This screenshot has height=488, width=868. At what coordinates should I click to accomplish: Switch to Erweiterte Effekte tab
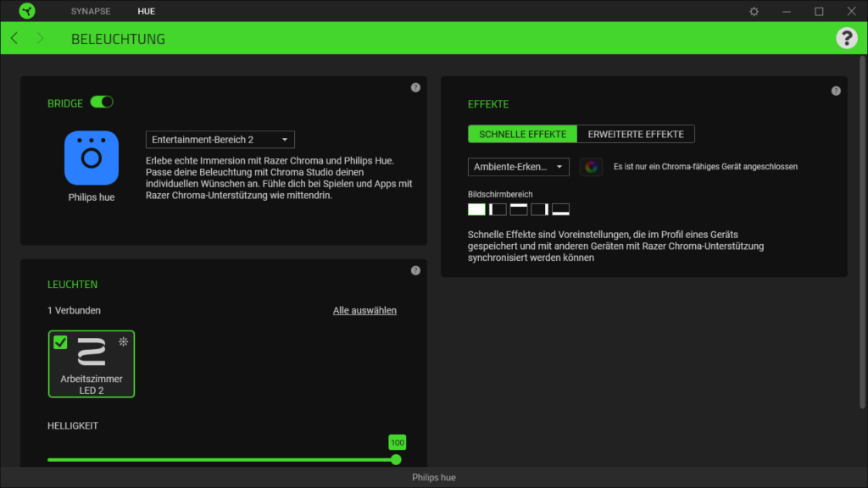tap(636, 134)
